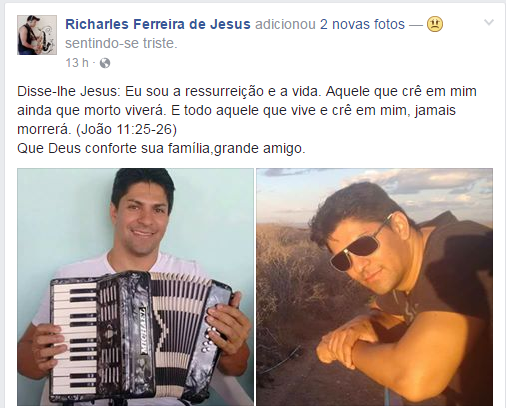
Task: Click the cloudy sky in right photo
Action: coord(374,197)
